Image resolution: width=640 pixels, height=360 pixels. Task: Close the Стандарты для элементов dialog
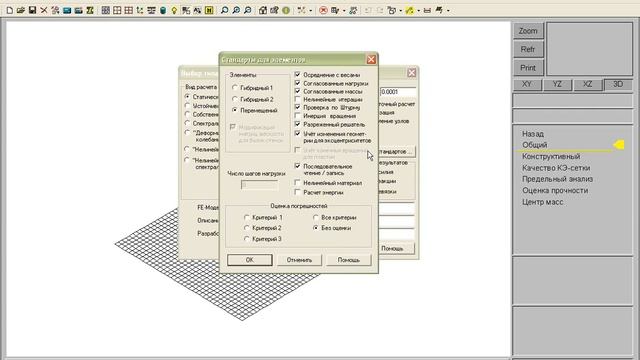(x=371, y=60)
